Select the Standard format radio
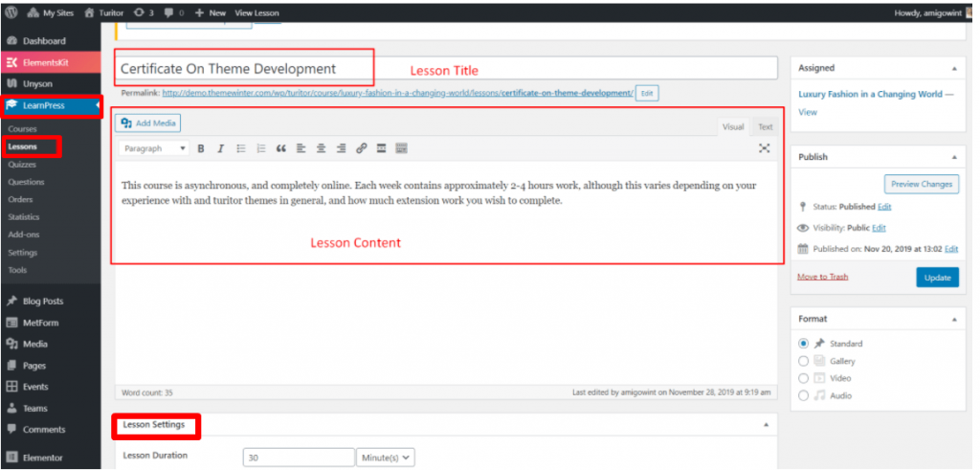Screen dimensions: 980x470 coord(804,344)
